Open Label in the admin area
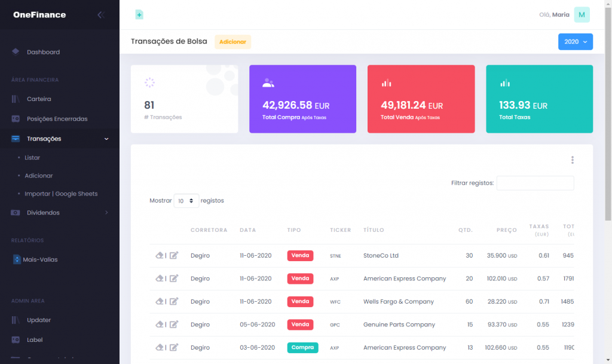This screenshot has height=364, width=612. [35, 340]
